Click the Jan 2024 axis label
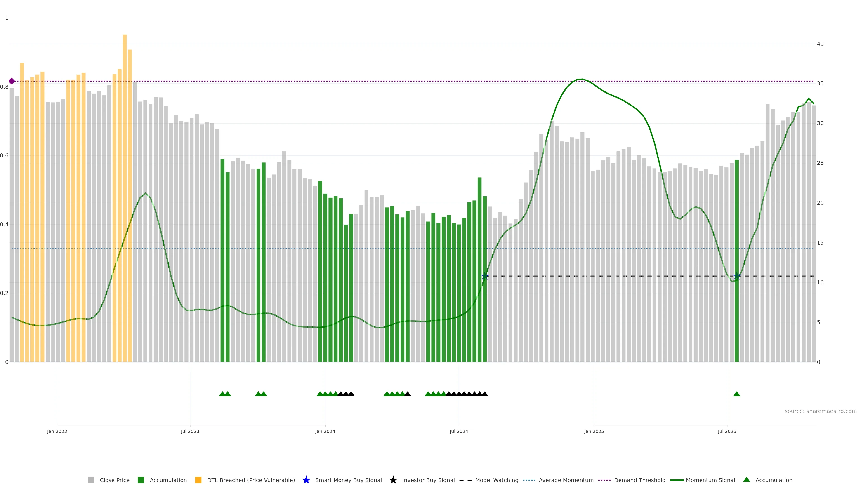The height and width of the screenshot is (488, 868). click(x=325, y=431)
